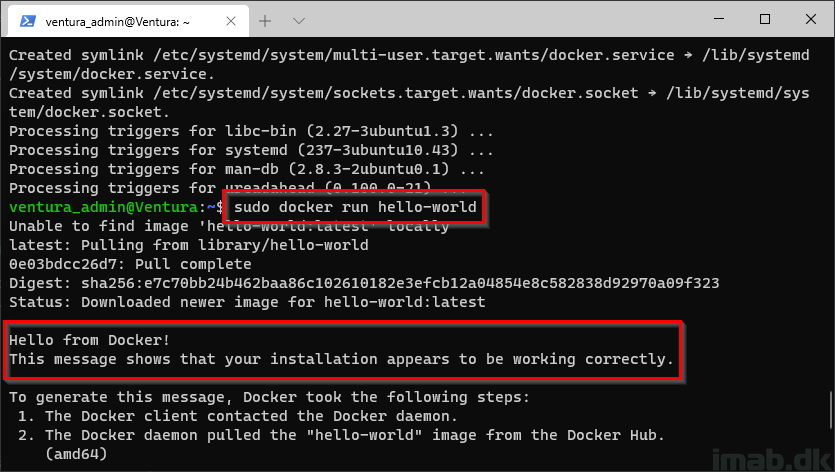835x472 pixels.
Task: Maximize the terminal window
Action: tap(765, 19)
